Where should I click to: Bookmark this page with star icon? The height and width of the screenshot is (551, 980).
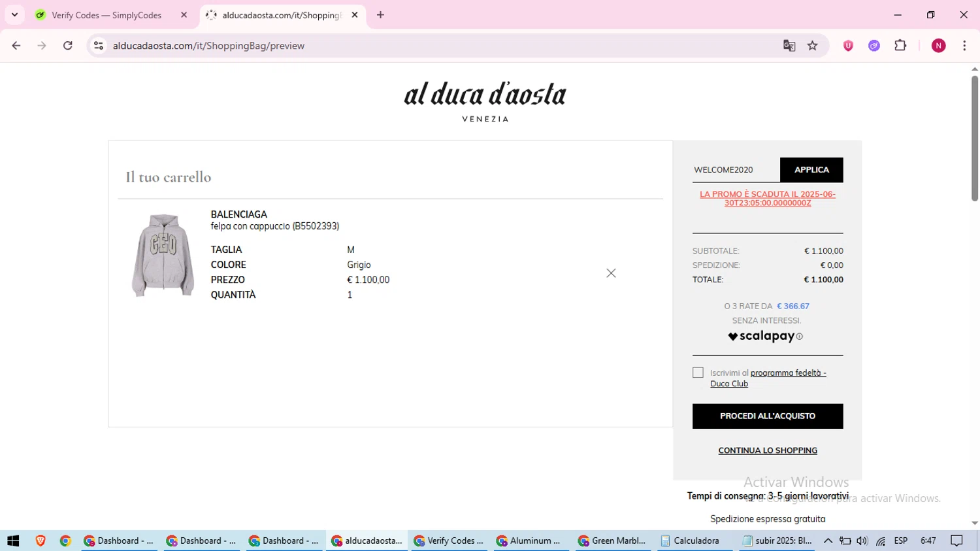pos(813,46)
